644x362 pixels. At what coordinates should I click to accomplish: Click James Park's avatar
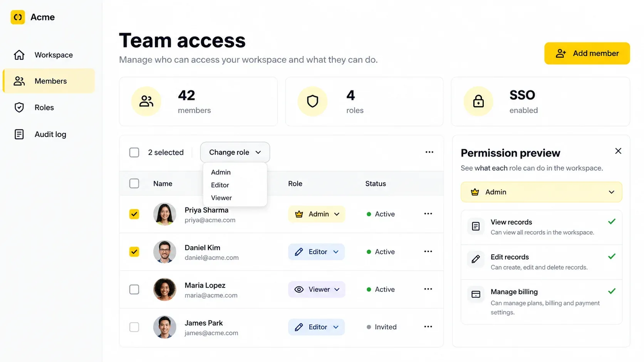tap(165, 327)
